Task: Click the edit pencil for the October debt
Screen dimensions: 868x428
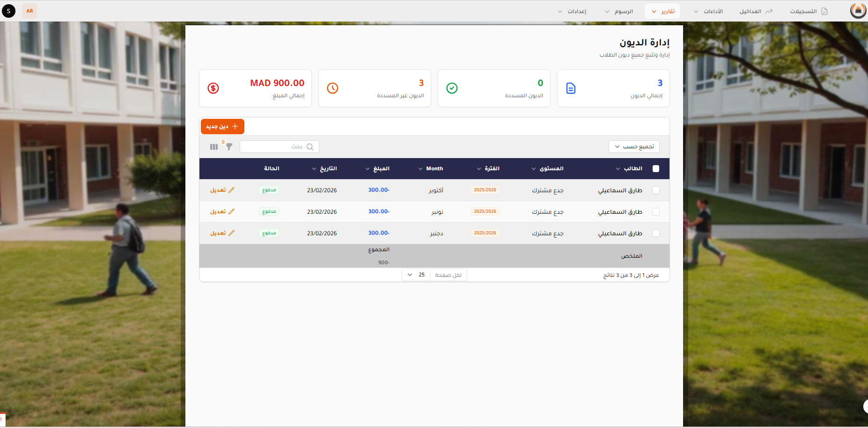Action: tap(231, 190)
